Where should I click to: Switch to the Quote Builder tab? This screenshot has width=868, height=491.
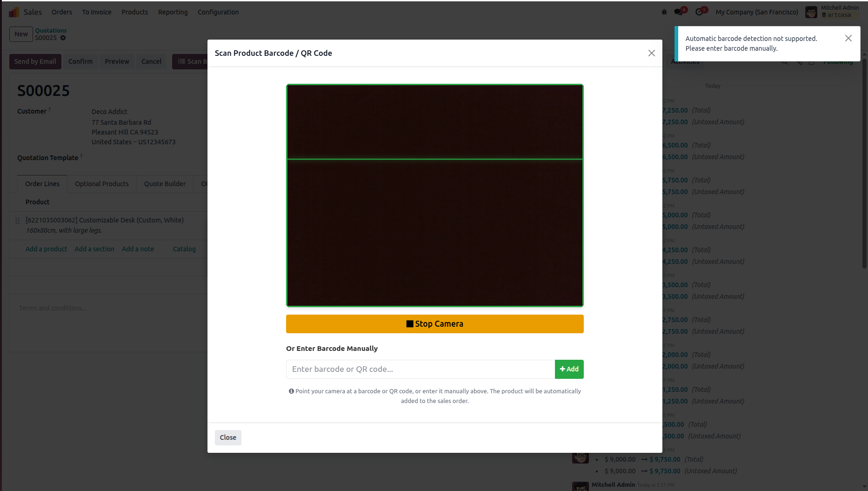[x=164, y=183]
